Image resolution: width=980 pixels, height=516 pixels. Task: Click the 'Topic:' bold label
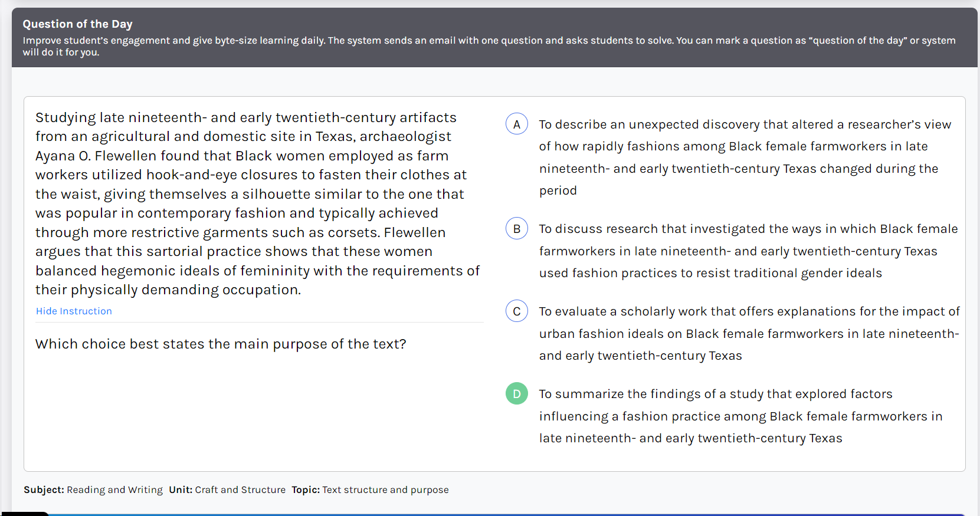tap(306, 490)
